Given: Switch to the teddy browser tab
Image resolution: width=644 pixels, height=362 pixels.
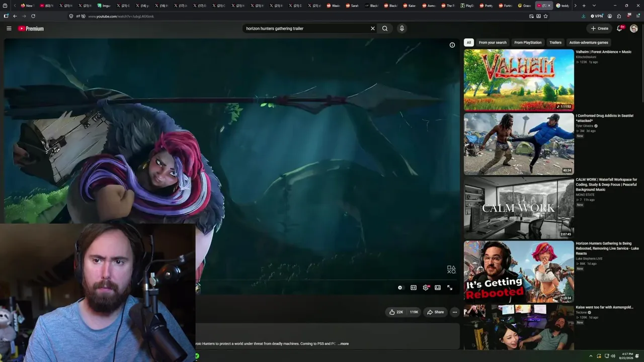Looking at the screenshot, I should [x=562, y=6].
